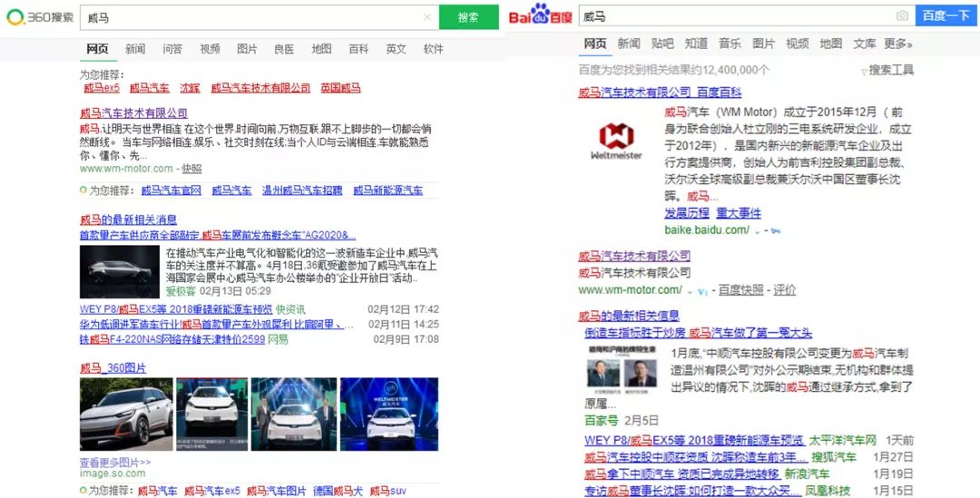Click 查看更多图片>> link
The width and height of the screenshot is (980, 498).
tap(115, 463)
